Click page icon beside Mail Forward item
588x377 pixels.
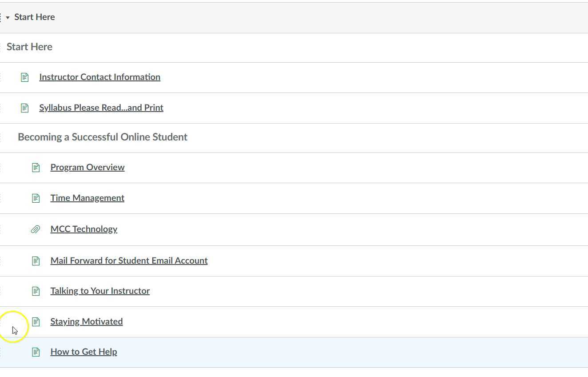tap(36, 261)
